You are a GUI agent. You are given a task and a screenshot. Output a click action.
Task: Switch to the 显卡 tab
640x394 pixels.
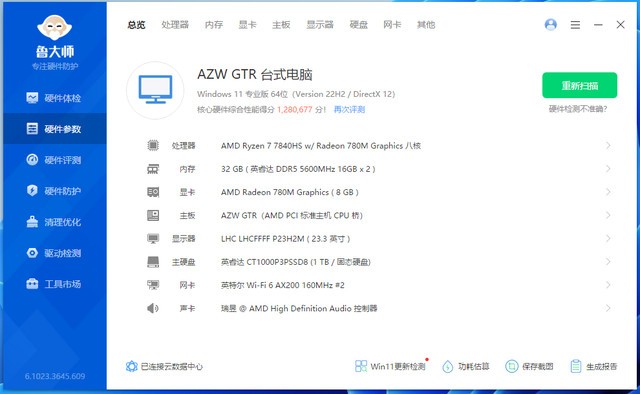click(x=247, y=25)
